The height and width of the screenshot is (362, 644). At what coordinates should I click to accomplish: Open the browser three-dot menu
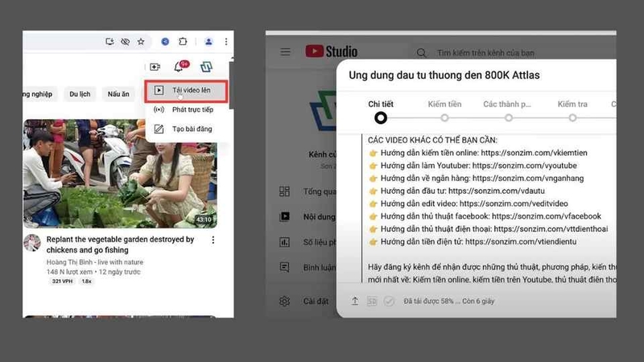pos(226,42)
